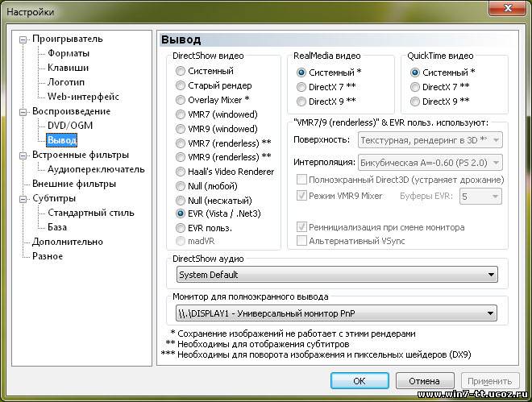532x402 pixels.
Task: Collapse the Встроенные фильтры tree node
Action: (23, 155)
